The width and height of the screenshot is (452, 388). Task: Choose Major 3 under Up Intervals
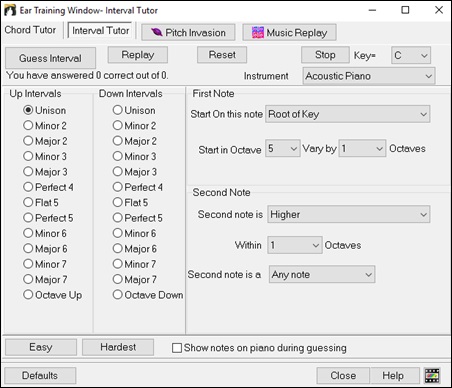click(x=45, y=172)
